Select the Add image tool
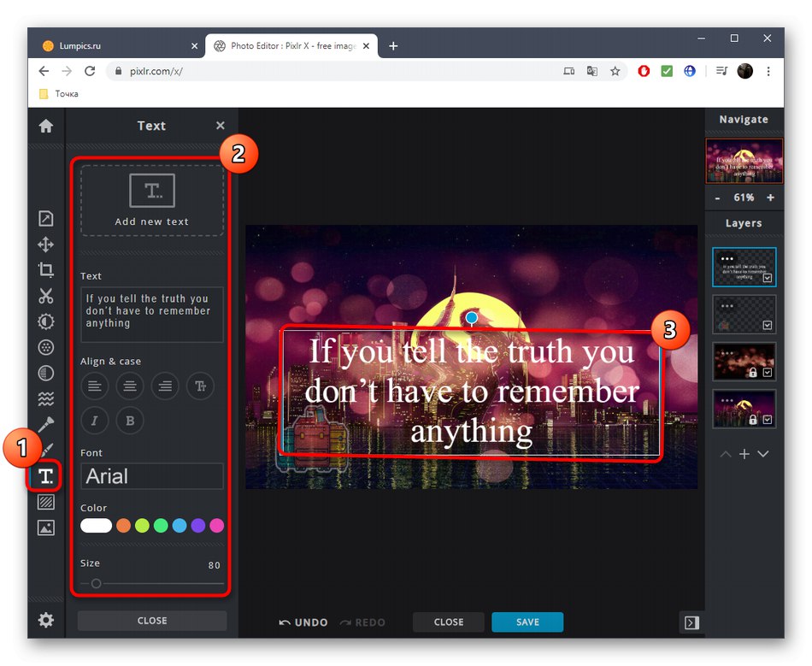Screen dimensions: 812x666 click(x=45, y=527)
